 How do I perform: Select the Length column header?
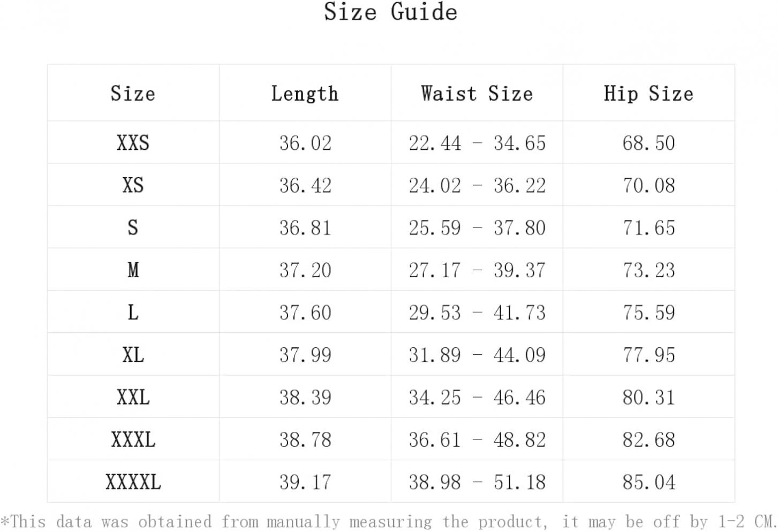(305, 94)
